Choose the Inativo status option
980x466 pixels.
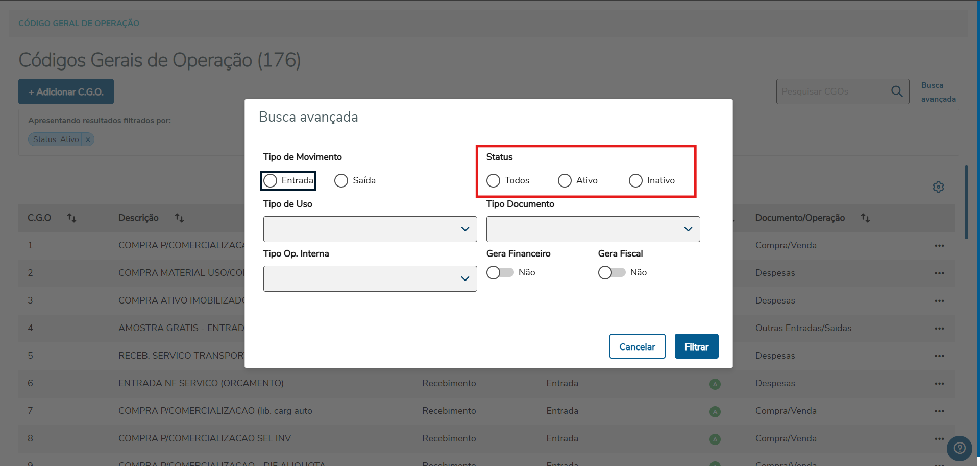click(635, 181)
